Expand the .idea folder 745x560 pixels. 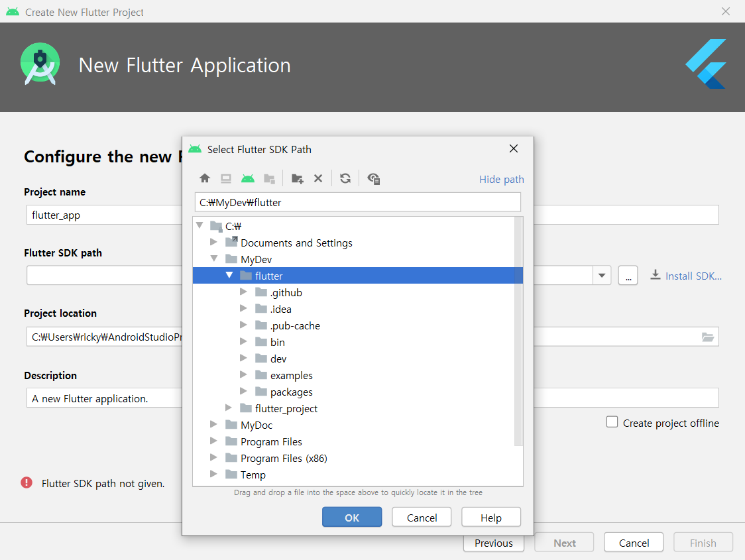point(243,308)
